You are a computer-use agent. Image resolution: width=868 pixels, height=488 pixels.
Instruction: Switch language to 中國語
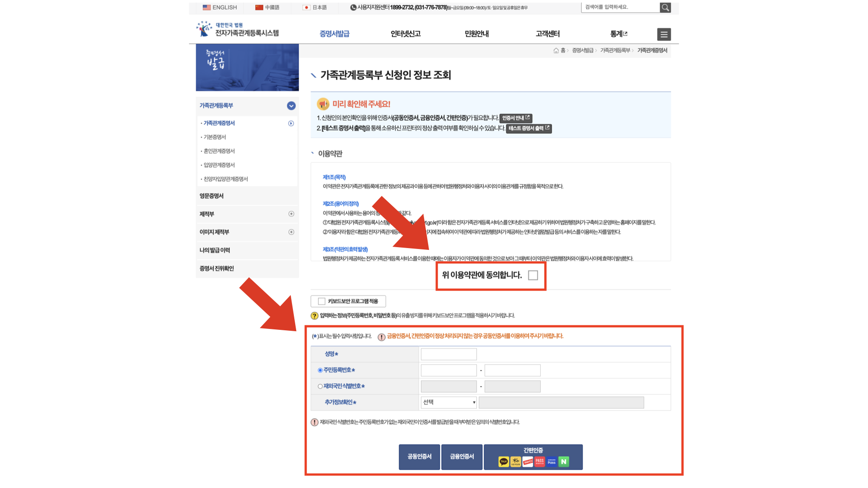tap(272, 7)
